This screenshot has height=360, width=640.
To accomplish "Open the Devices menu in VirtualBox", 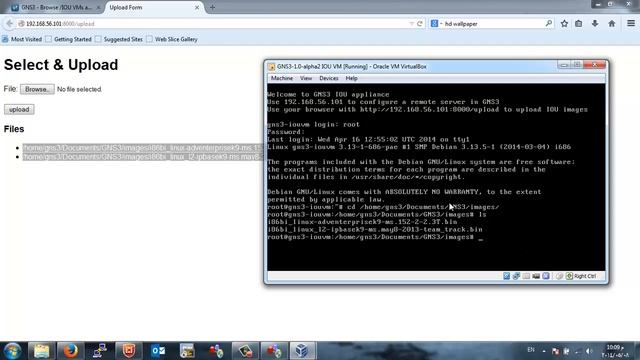I will click(329, 78).
